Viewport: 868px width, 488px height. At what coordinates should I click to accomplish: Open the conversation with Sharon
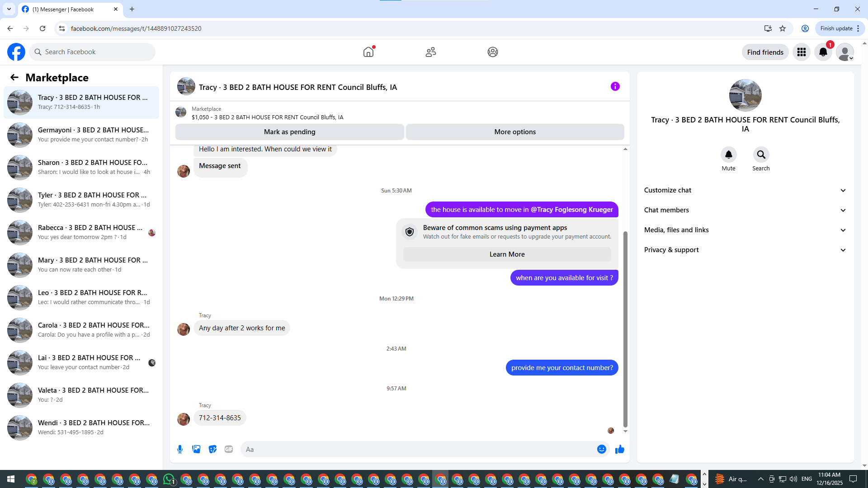[81, 167]
